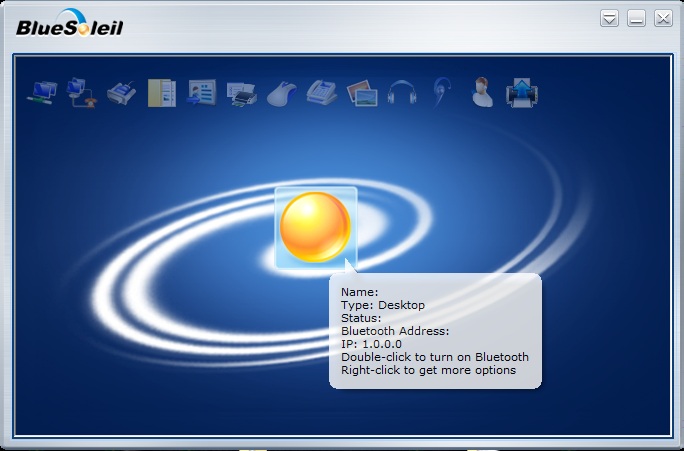684x451 pixels.
Task: Open the Dial-up Networking service icon
Action: 82,92
